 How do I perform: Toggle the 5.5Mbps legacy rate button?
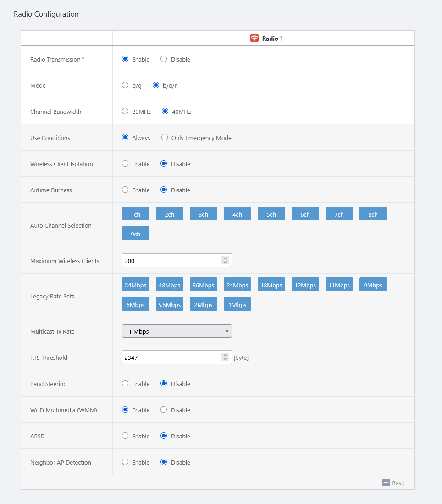[x=170, y=304]
